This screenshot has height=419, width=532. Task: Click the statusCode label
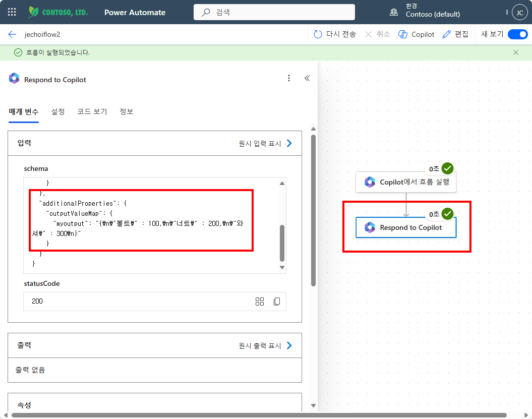click(42, 284)
